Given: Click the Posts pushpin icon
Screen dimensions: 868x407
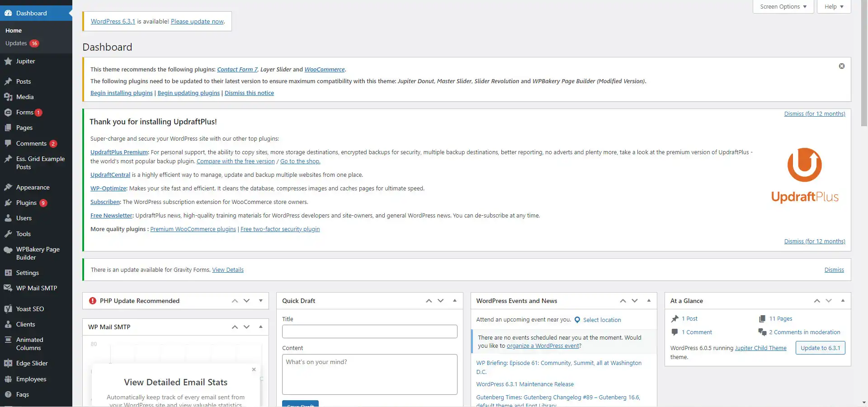Looking at the screenshot, I should [x=8, y=81].
